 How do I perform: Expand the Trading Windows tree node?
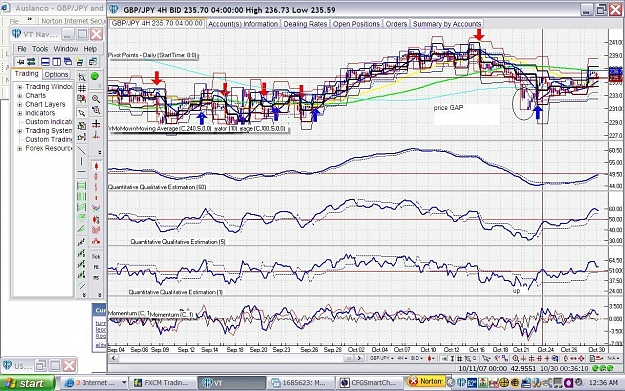(20, 87)
